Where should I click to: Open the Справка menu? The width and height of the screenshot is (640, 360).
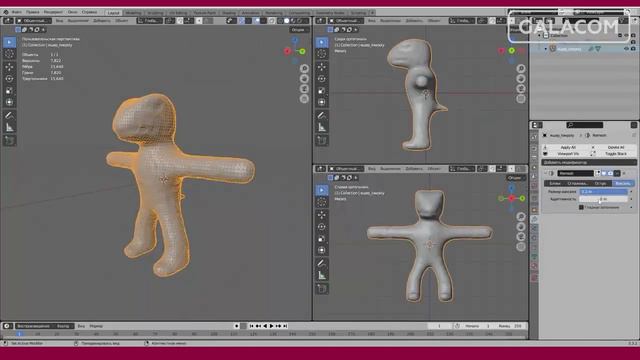89,12
